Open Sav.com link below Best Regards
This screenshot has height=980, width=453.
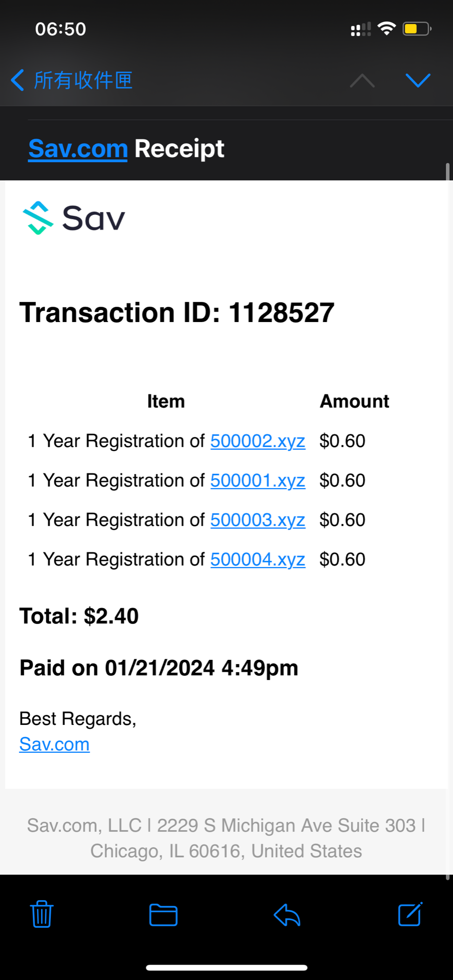55,744
